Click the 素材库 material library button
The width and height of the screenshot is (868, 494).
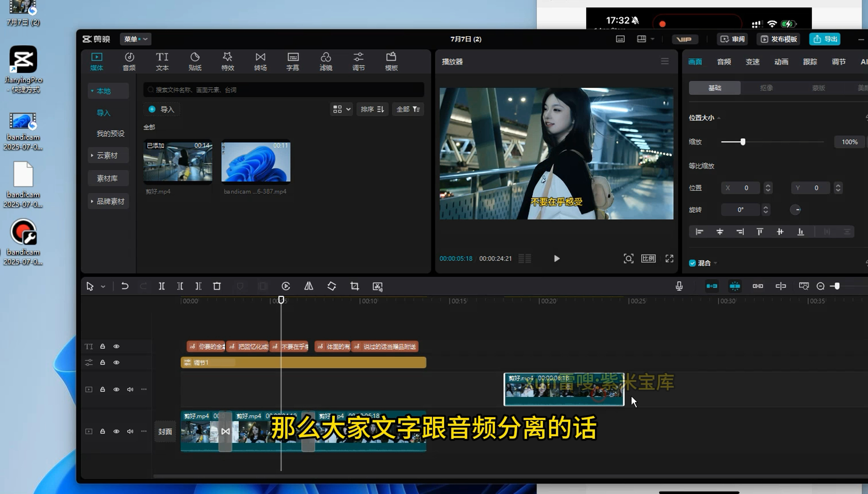click(107, 178)
